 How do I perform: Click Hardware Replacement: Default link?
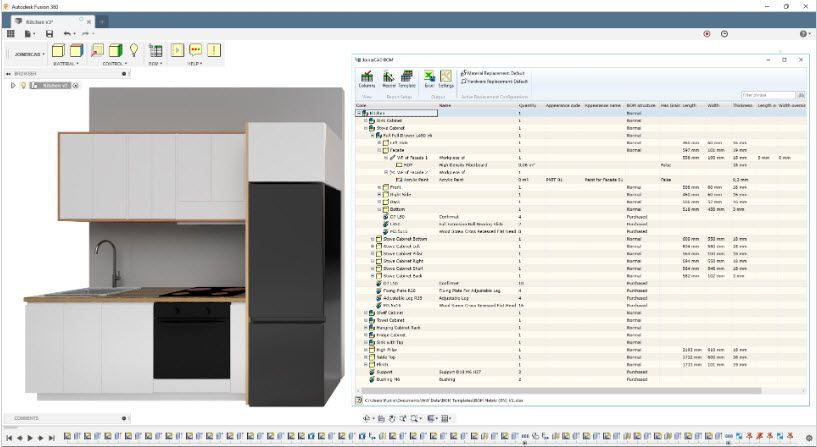[x=494, y=81]
